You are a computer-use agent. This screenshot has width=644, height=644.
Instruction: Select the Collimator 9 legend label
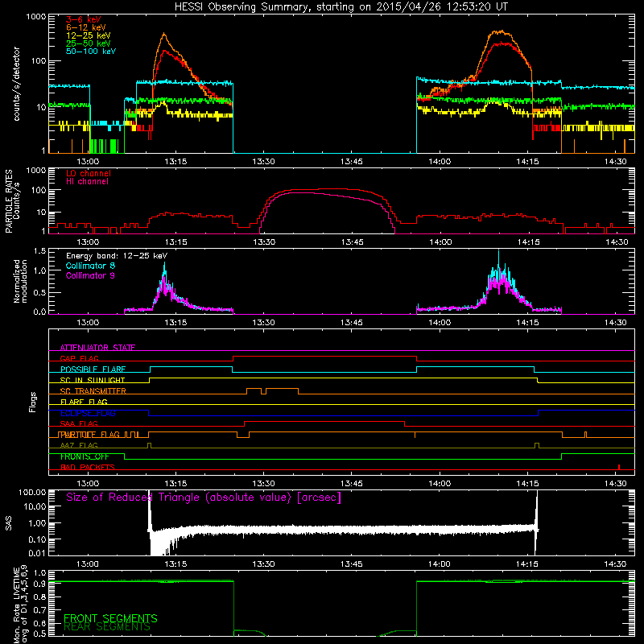click(x=90, y=275)
